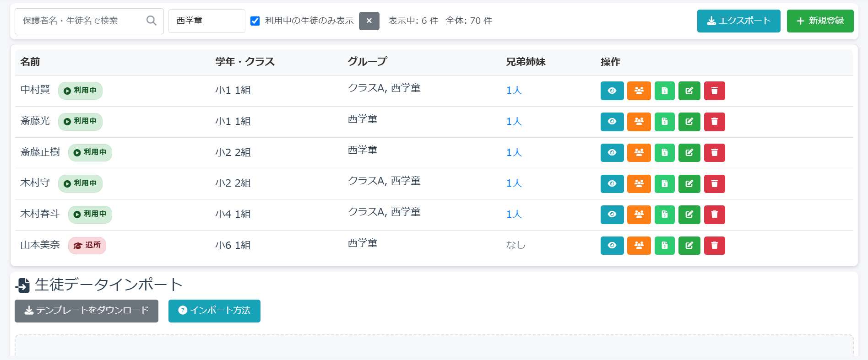Screen dimensions: 868x360
Task: Sort by the 学年・クラス column header
Action: 245,62
